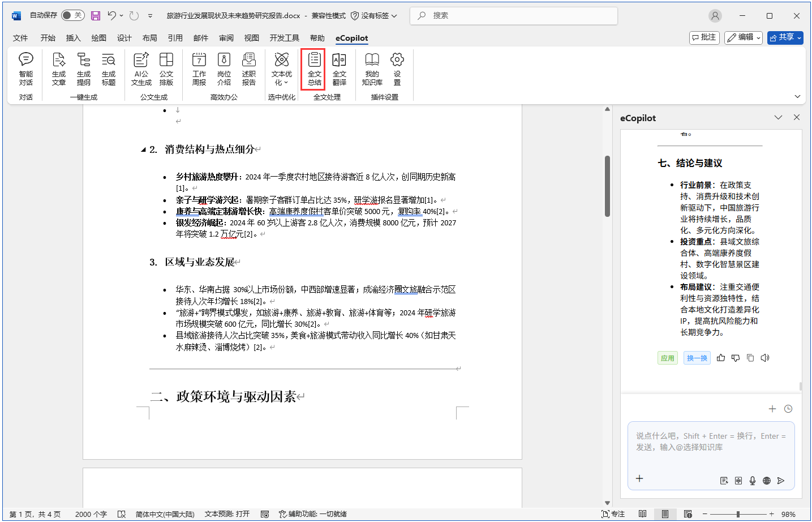The image size is (812, 522).
Task: Collapse the 消费结构与热点细分 section
Action: coord(144,149)
